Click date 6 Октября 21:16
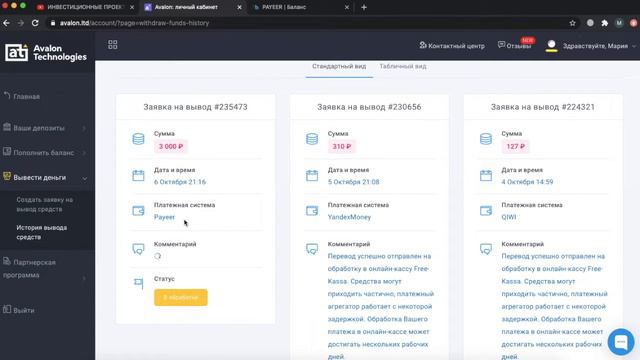The image size is (640, 360). [180, 182]
